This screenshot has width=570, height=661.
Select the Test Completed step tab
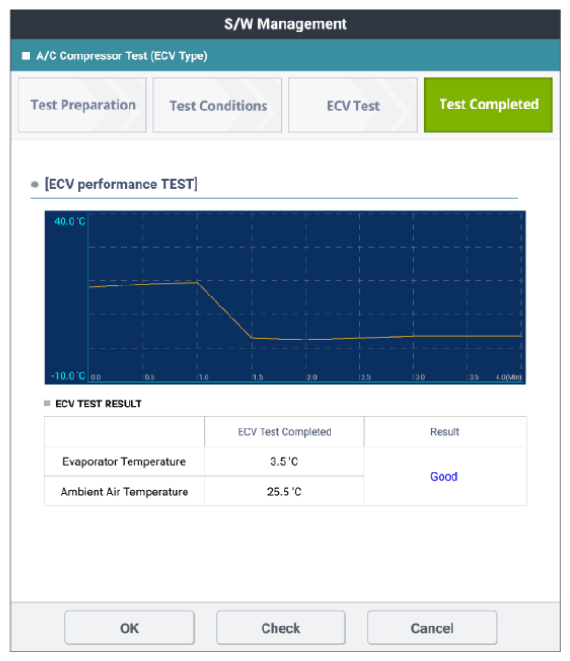[x=488, y=105]
